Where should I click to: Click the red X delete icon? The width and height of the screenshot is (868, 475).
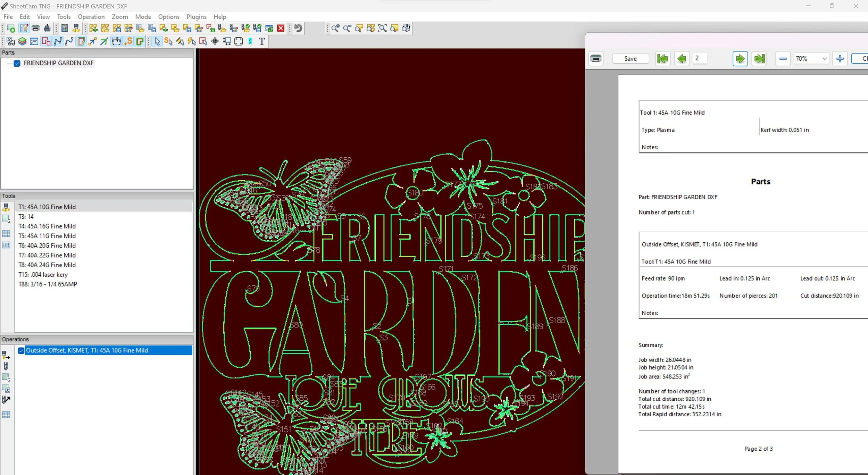pyautogui.click(x=281, y=28)
